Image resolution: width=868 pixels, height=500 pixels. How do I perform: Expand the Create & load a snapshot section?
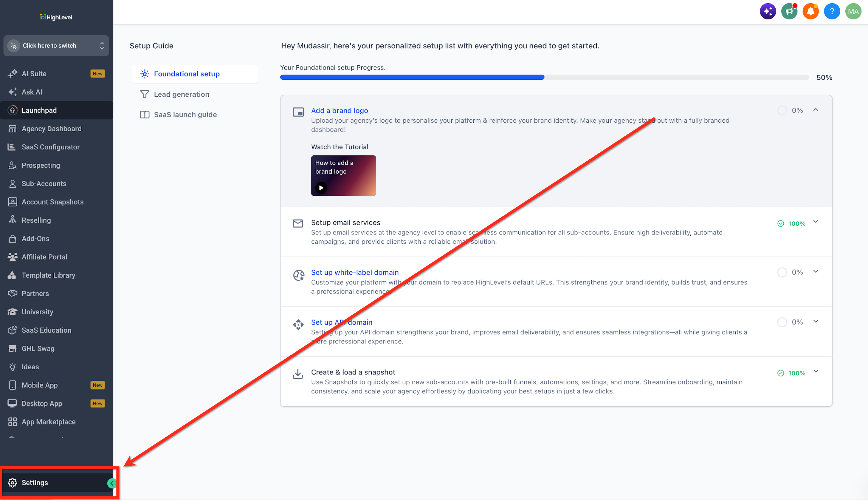pos(816,371)
